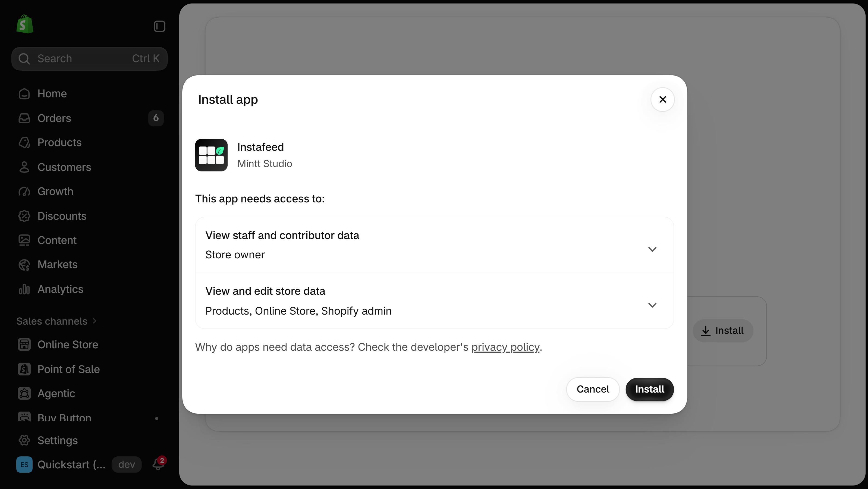Open the Quickstart store switcher

coord(61,464)
